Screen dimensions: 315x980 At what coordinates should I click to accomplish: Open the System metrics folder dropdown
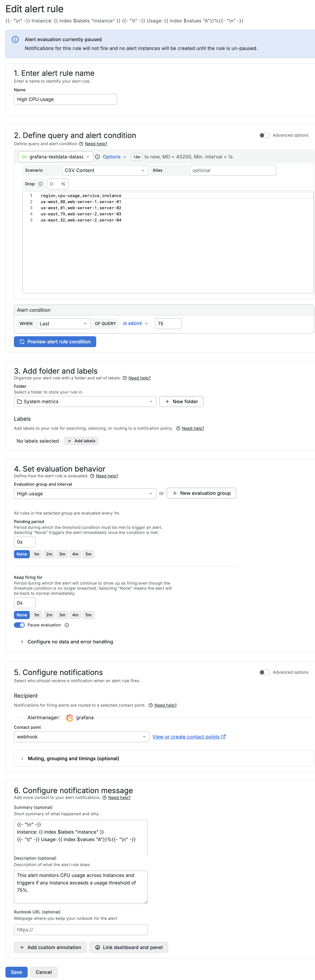click(x=85, y=401)
